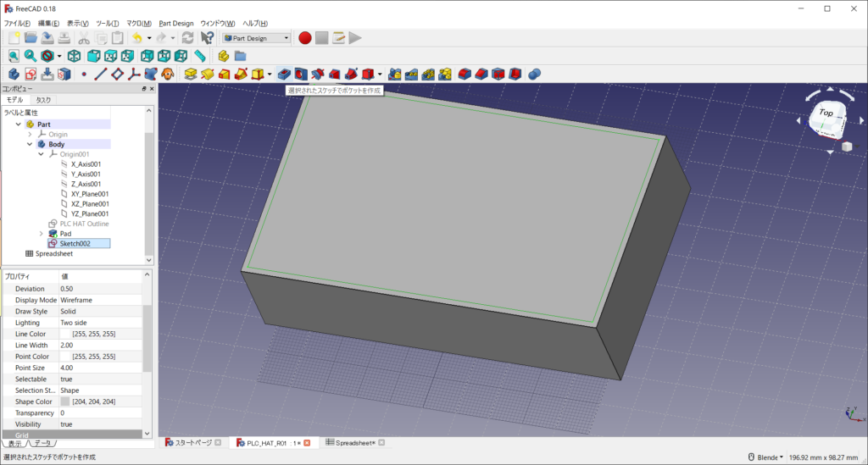Collapse the Body tree node
868x465 pixels.
[30, 144]
